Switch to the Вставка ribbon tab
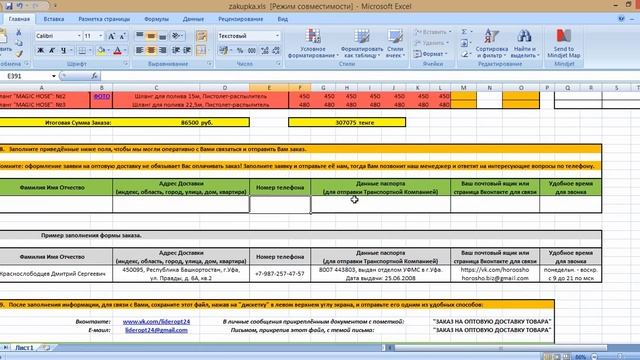This screenshot has width=640, height=360. point(53,19)
